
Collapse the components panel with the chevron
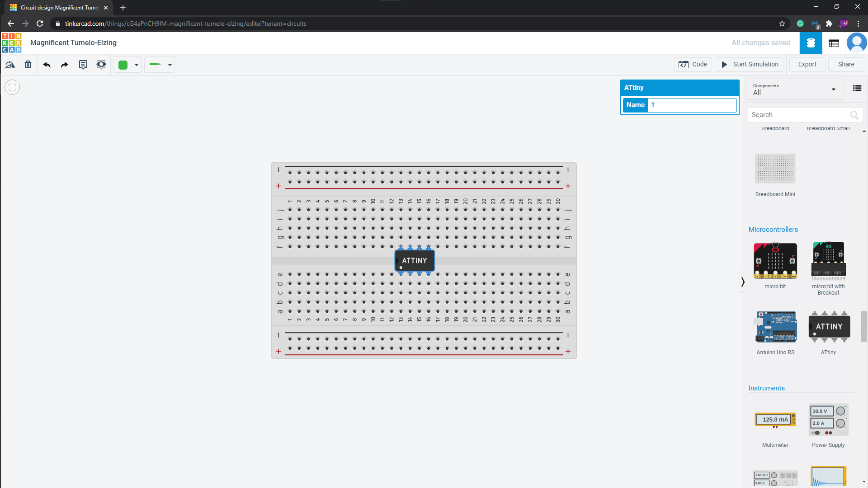pos(742,282)
